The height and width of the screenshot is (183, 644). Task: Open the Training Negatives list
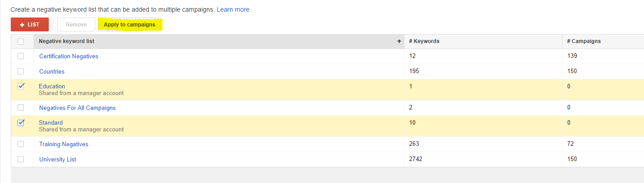point(64,144)
